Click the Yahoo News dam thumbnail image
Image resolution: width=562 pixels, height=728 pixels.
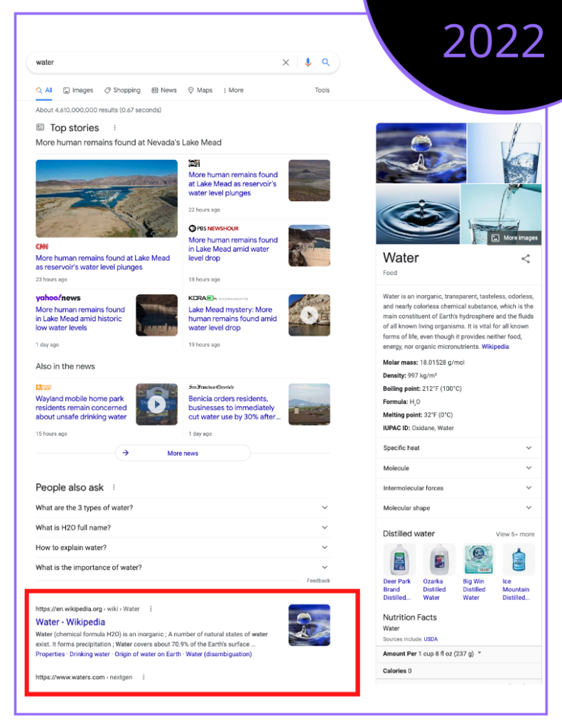point(157,315)
